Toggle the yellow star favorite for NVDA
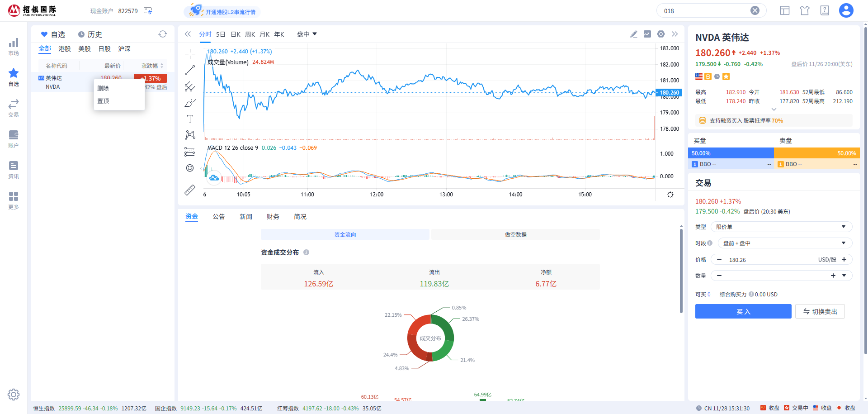Viewport: 868px width, 414px height. pos(726,76)
